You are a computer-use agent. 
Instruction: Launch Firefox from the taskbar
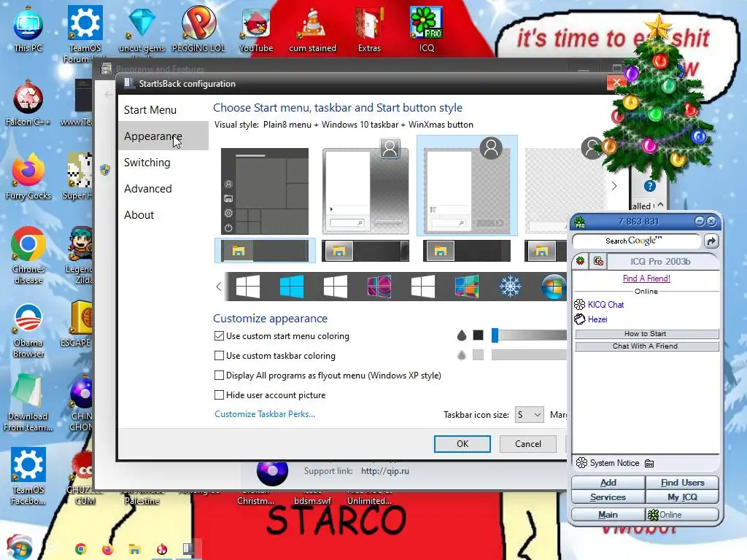coord(107,549)
